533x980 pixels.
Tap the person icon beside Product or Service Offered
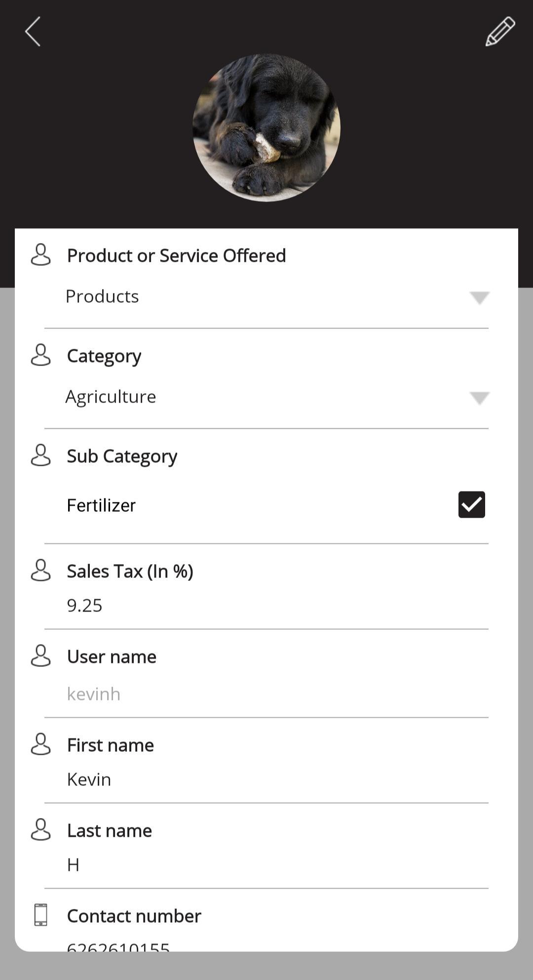click(40, 255)
